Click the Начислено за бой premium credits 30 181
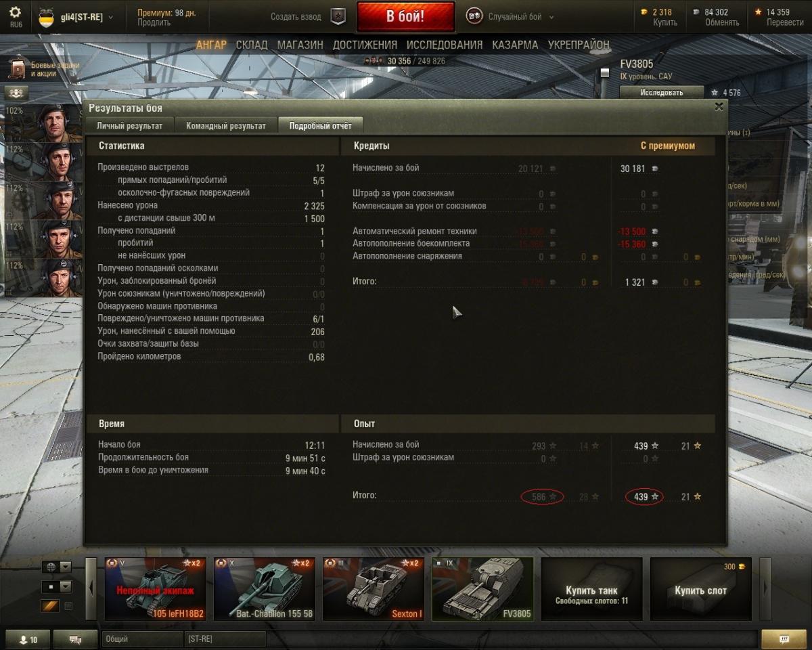This screenshot has width=812, height=650. [x=633, y=169]
